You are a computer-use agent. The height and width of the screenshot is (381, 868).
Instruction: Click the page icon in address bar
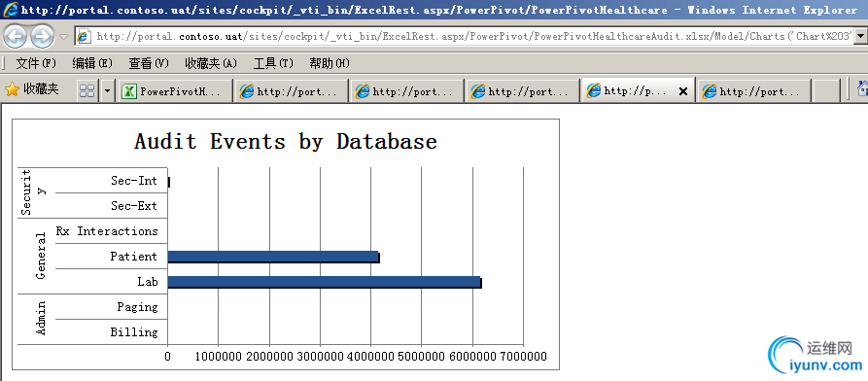pyautogui.click(x=85, y=37)
